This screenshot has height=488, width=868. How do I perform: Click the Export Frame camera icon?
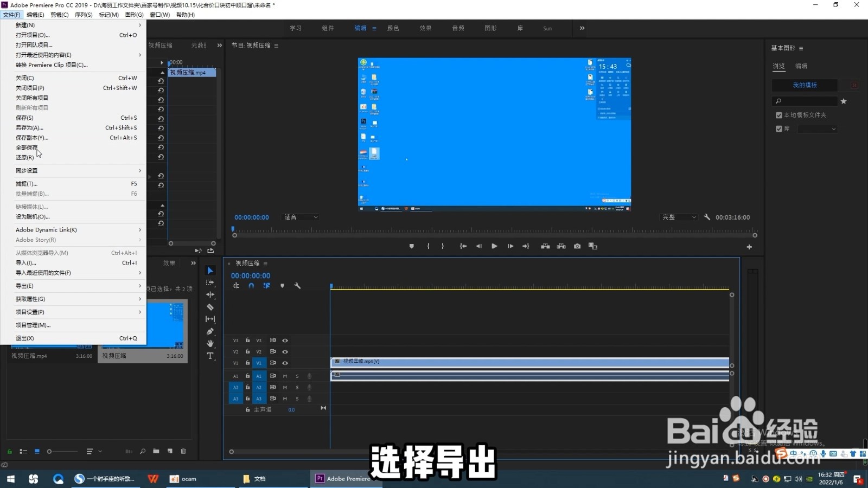point(577,246)
